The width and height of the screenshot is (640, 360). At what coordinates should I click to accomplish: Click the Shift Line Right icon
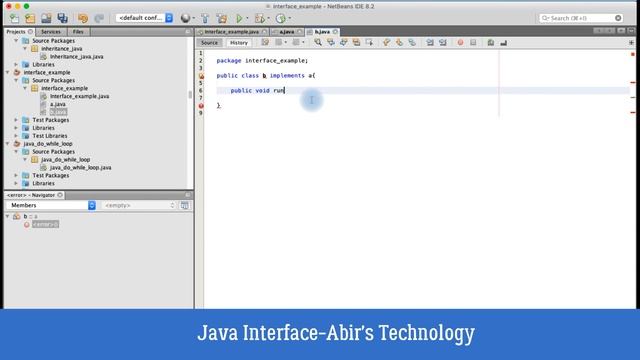tap(443, 42)
